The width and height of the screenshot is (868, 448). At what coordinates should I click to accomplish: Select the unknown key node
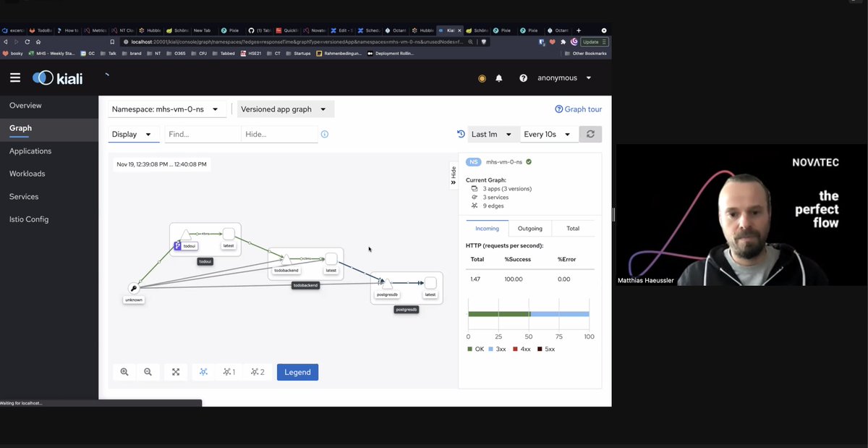[133, 288]
